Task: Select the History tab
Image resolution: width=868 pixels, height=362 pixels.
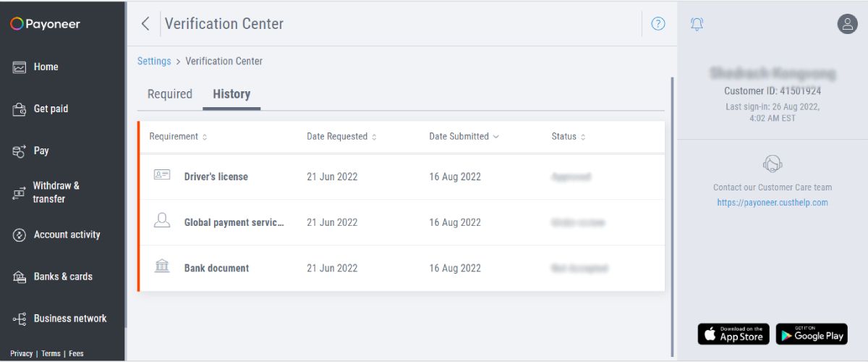Action: (231, 94)
